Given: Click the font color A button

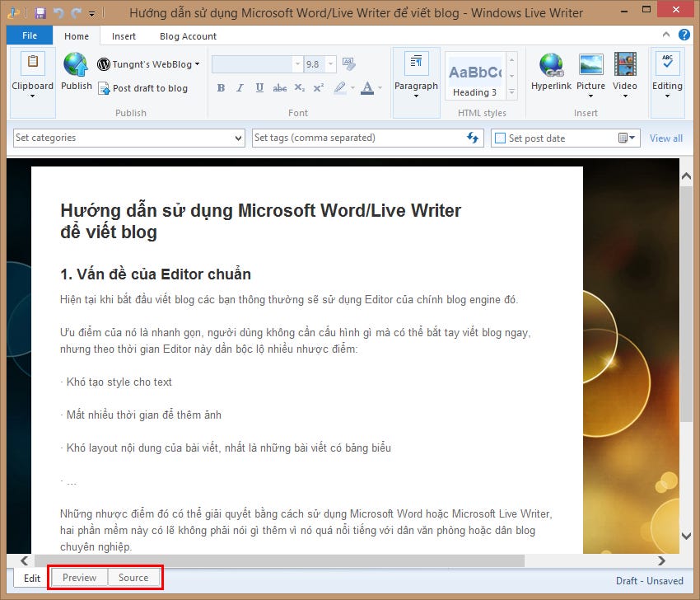Looking at the screenshot, I should pos(367,87).
